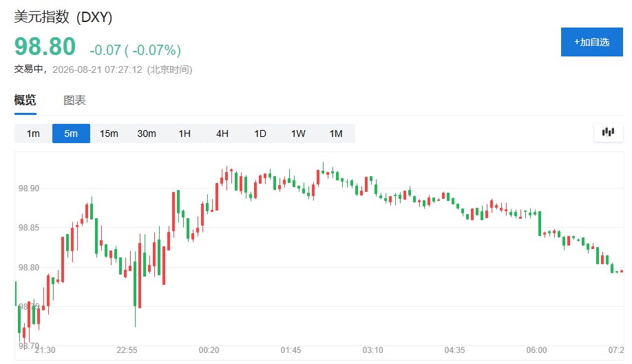
Task: Select the 5m interval button
Action: (x=71, y=133)
